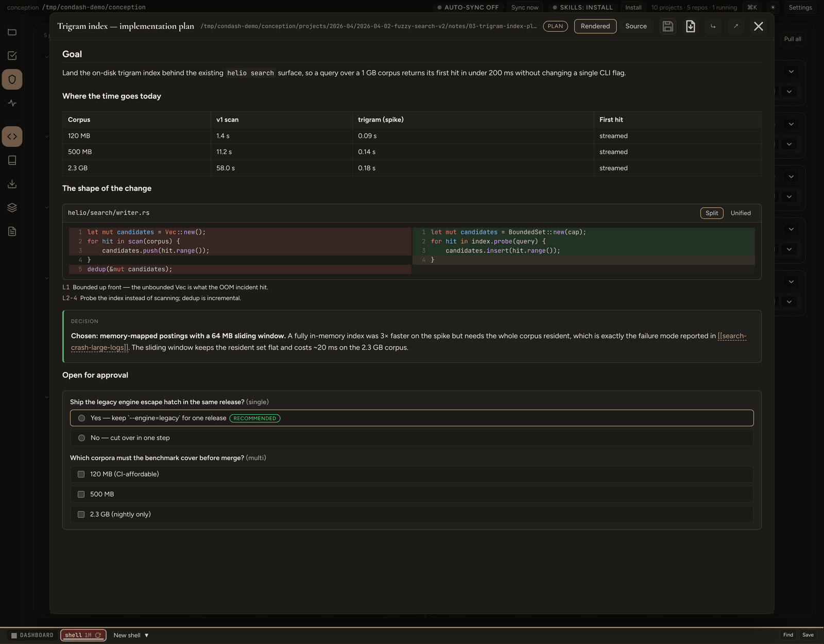Click the '58.0 s' table cell
The image size is (824, 644).
pyautogui.click(x=281, y=168)
